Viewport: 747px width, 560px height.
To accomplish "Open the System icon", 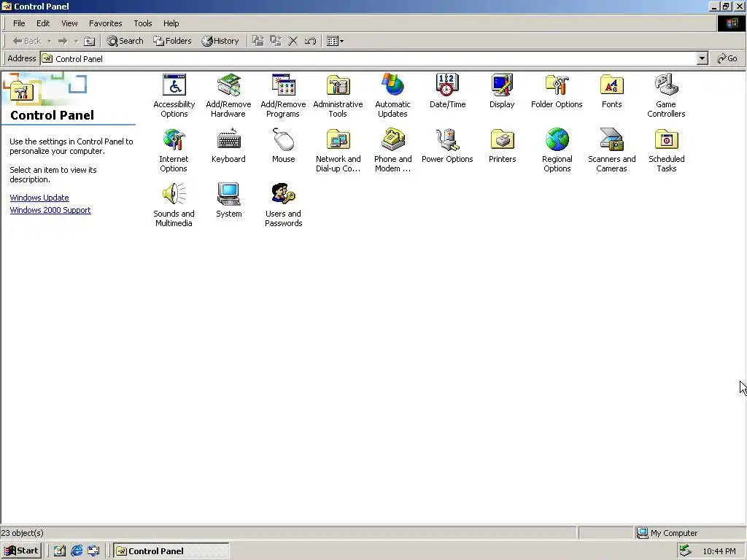I will [228, 194].
